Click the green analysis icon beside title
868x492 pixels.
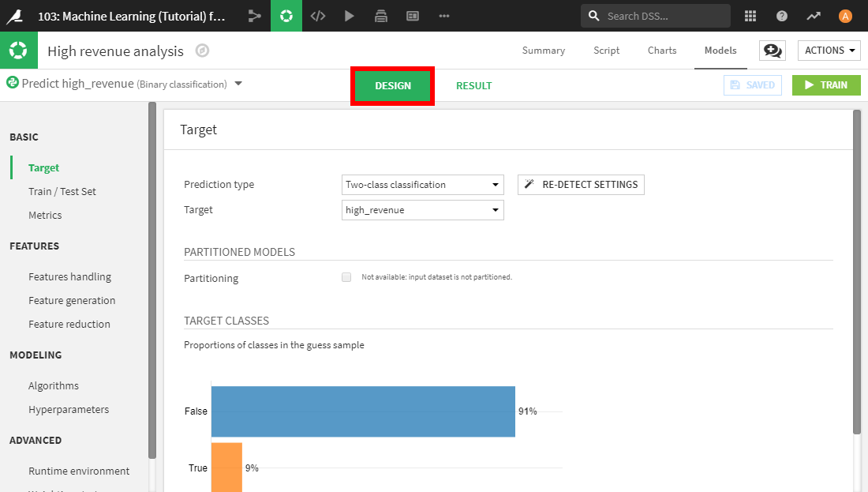[x=19, y=51]
